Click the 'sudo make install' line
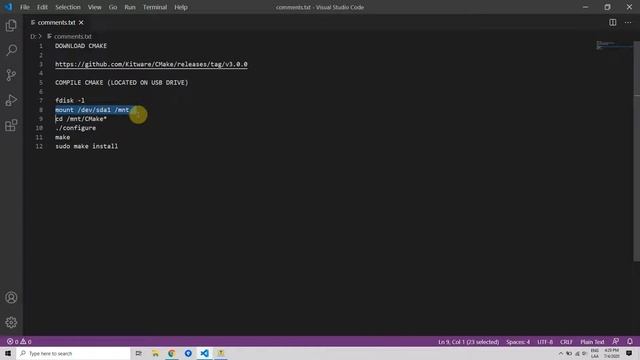The width and height of the screenshot is (640, 360). [x=87, y=146]
